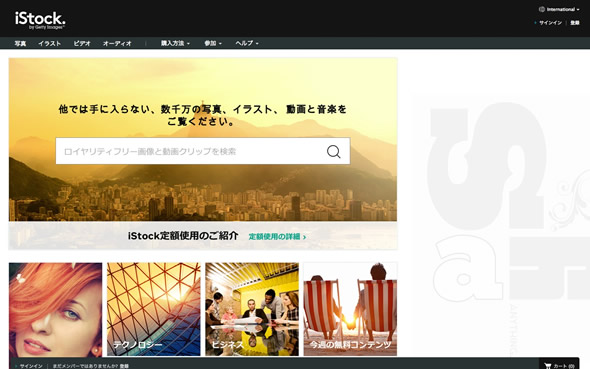Click the サインイン link in the header
590x369 pixels.
550,23
